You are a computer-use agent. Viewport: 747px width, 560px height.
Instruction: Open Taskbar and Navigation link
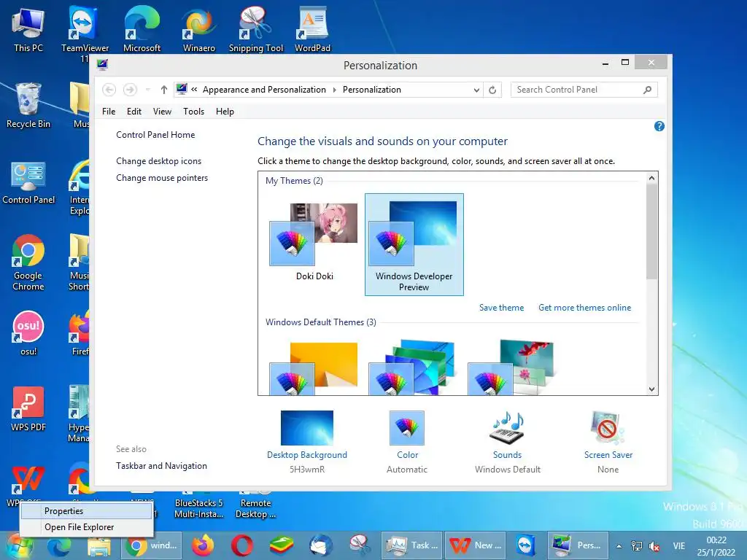coord(161,466)
